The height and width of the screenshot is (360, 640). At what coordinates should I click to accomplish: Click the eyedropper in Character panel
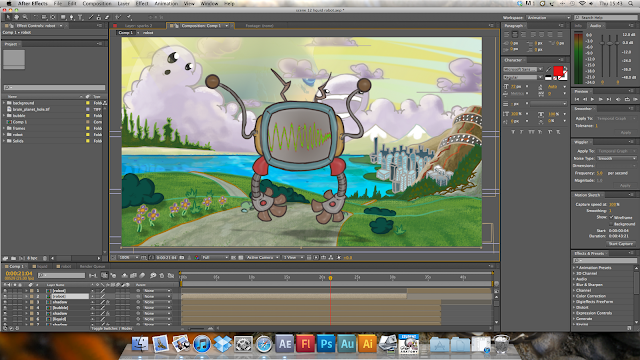[549, 69]
